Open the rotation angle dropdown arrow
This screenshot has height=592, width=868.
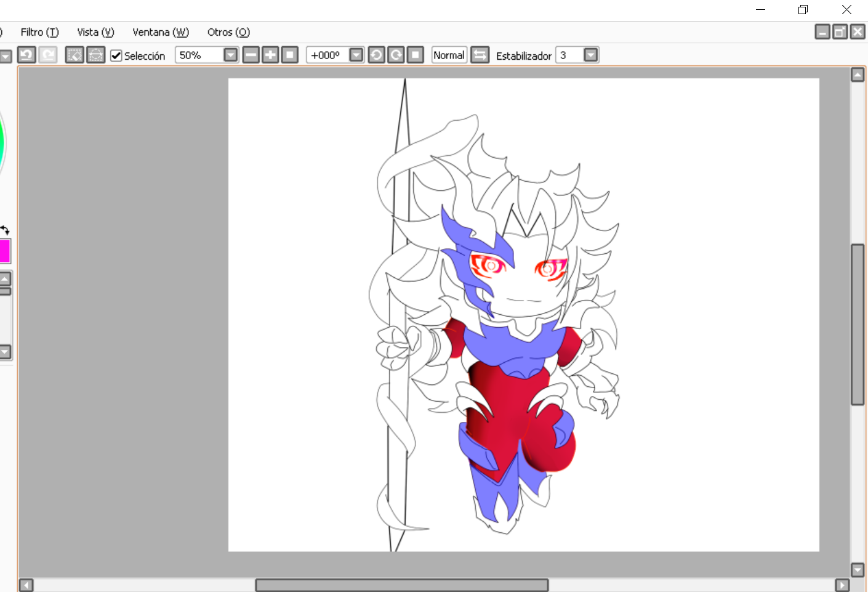(356, 55)
